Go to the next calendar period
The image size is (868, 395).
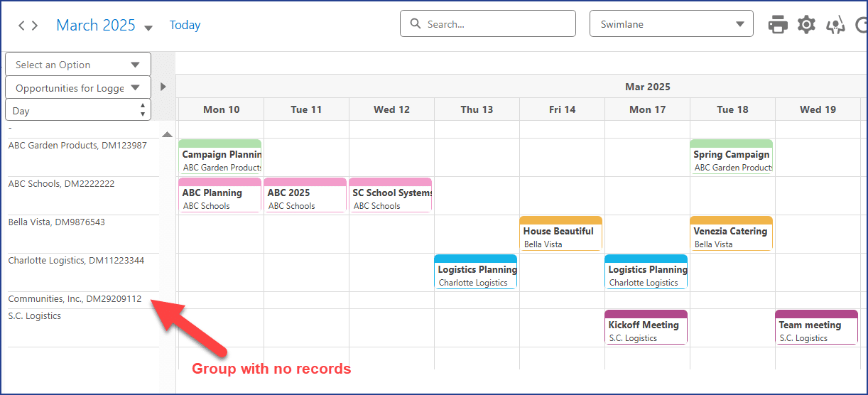tap(34, 26)
